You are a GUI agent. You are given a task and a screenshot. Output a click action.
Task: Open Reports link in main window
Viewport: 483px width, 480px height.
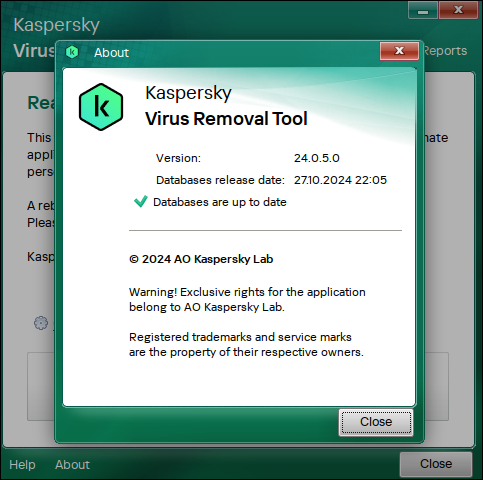pyautogui.click(x=445, y=51)
